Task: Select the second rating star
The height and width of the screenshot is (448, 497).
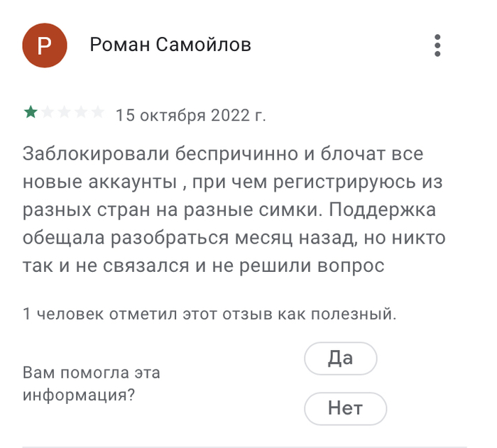Action: click(48, 112)
